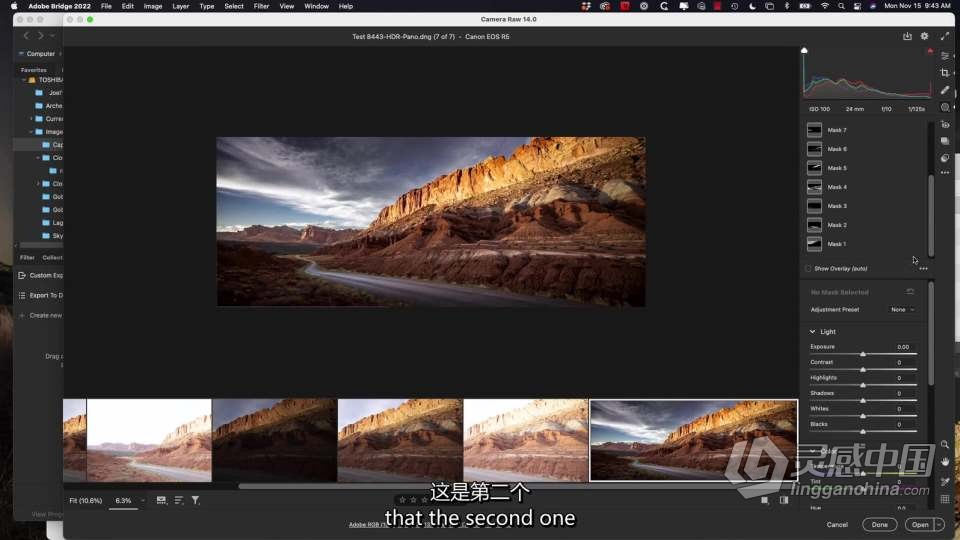Open the Edit menu
Screen dimensions: 960x540
(x=127, y=6)
